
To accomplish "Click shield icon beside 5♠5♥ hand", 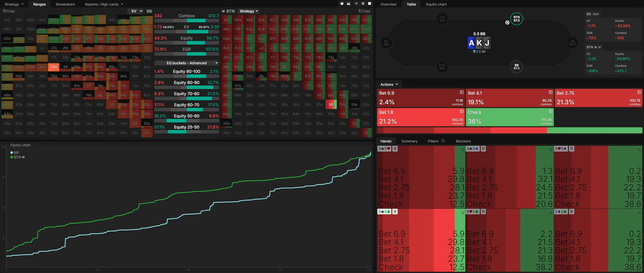I will tap(395, 149).
